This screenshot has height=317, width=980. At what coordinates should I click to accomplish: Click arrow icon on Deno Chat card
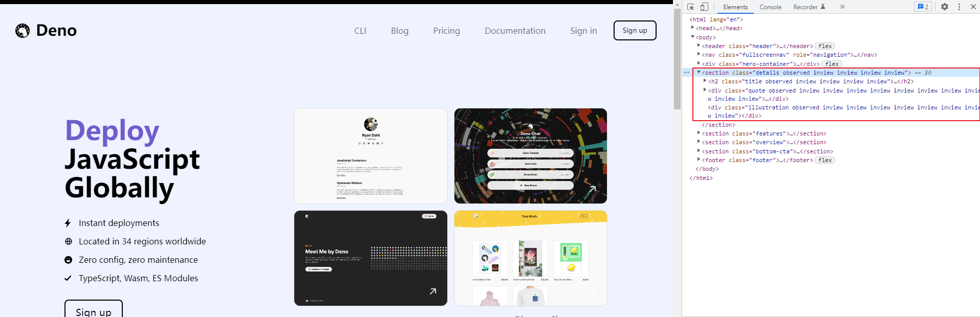click(592, 189)
